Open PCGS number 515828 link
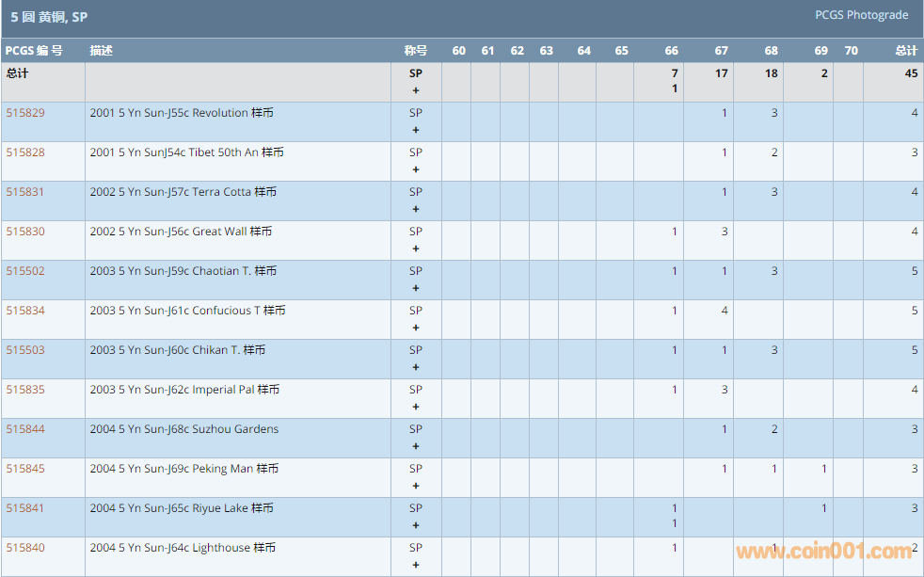 [25, 152]
